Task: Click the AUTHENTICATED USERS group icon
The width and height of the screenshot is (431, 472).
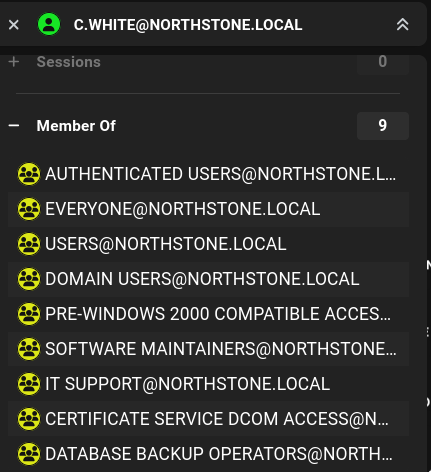Action: [29, 174]
